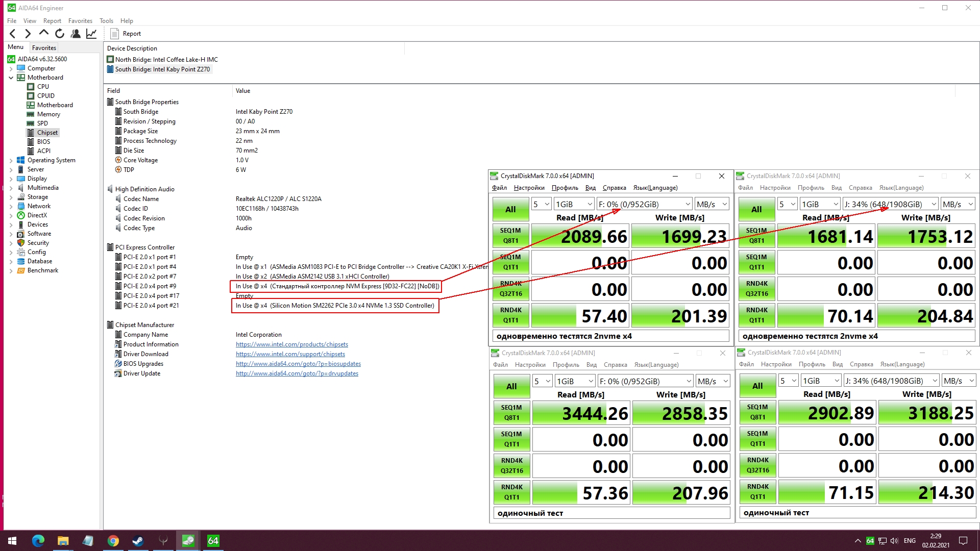Open Steam from the taskbar
This screenshot has width=980, height=551.
click(x=138, y=541)
